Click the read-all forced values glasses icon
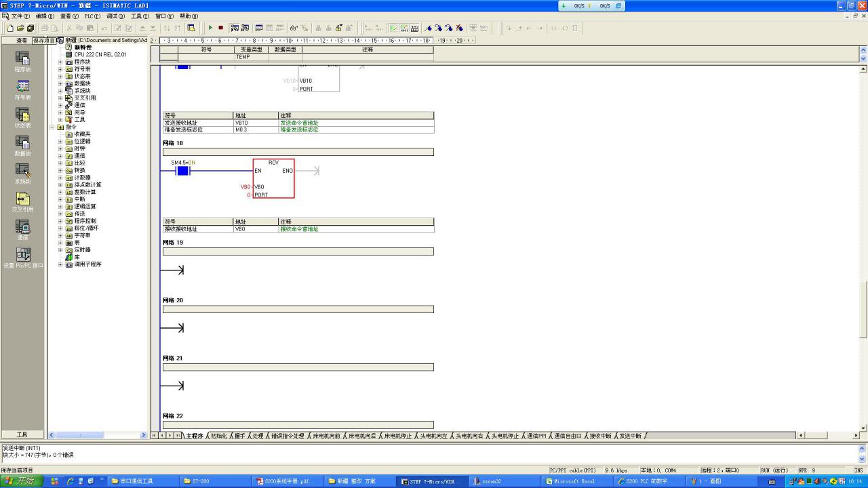The width and height of the screenshot is (868, 488). [x=293, y=28]
